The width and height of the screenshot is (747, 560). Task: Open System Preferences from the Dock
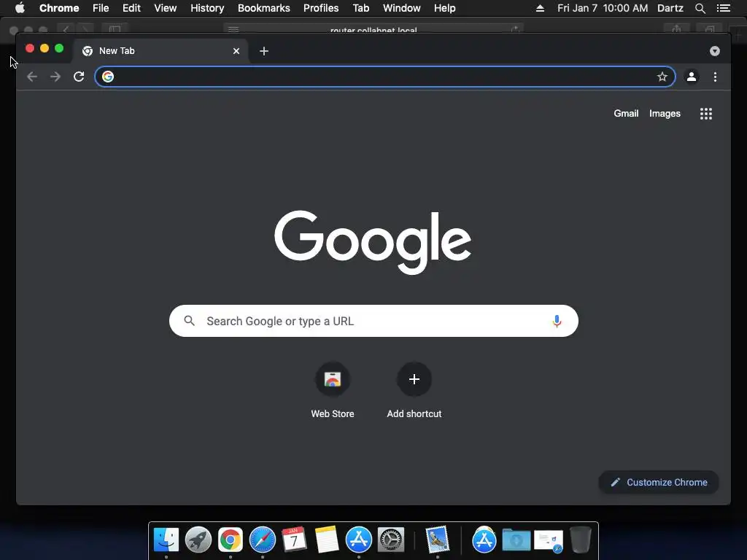click(391, 540)
